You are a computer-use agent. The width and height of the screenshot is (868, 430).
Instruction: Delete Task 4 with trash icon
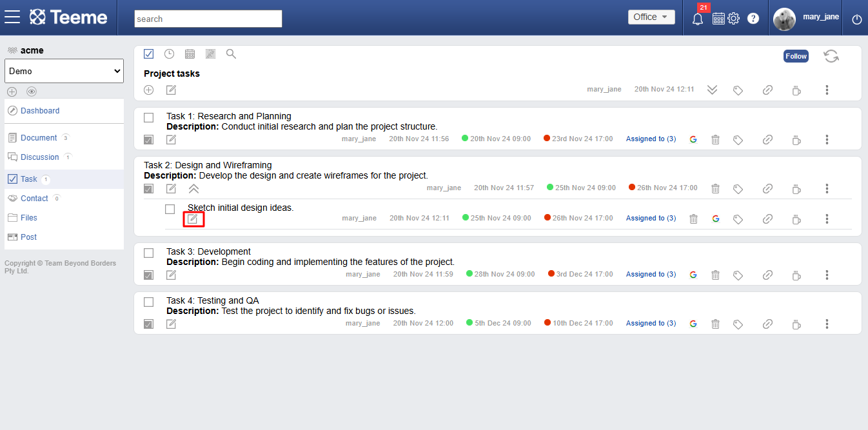click(715, 324)
